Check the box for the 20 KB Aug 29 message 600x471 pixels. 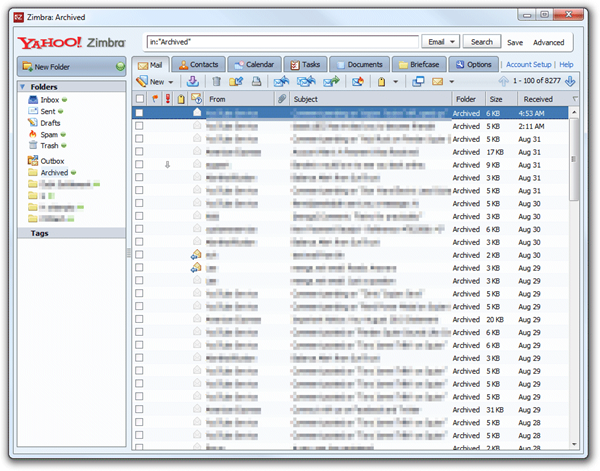click(x=139, y=319)
